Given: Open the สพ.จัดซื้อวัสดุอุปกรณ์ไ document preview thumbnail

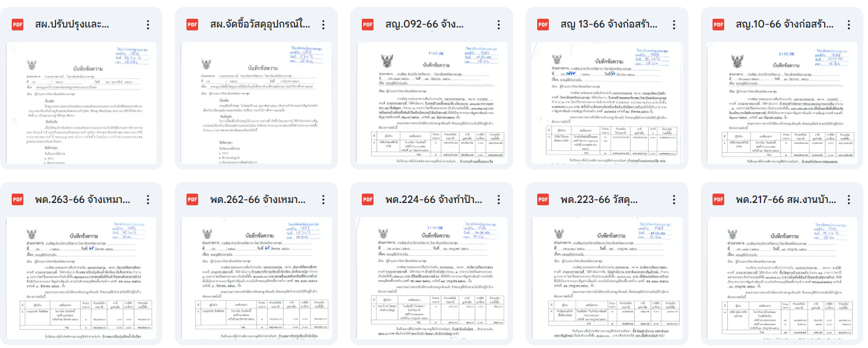Looking at the screenshot, I should click(257, 103).
